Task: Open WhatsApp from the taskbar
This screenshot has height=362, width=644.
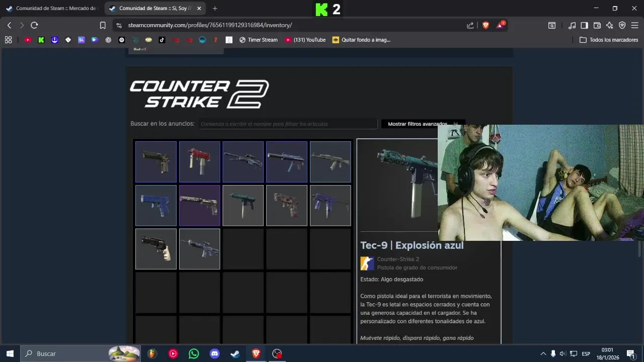Action: [194, 353]
